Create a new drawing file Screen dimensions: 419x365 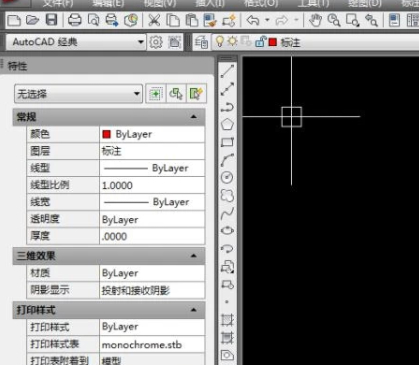click(14, 20)
